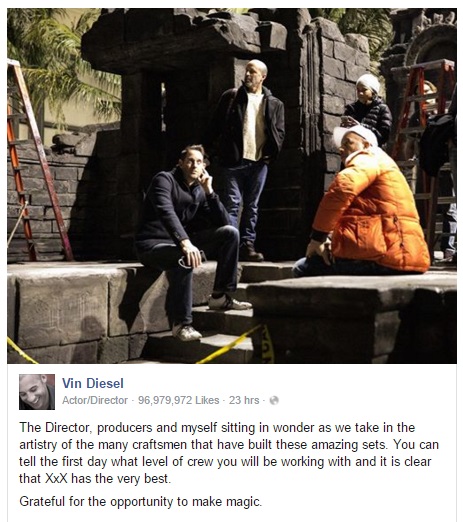Click the public globe privacy icon
The width and height of the screenshot is (463, 522).
274,400
